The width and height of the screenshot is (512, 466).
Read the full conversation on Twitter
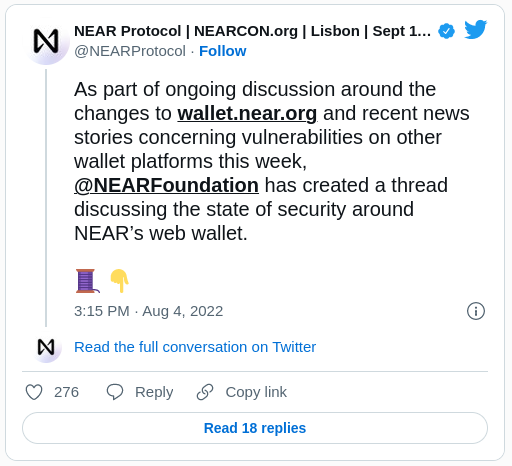point(195,347)
